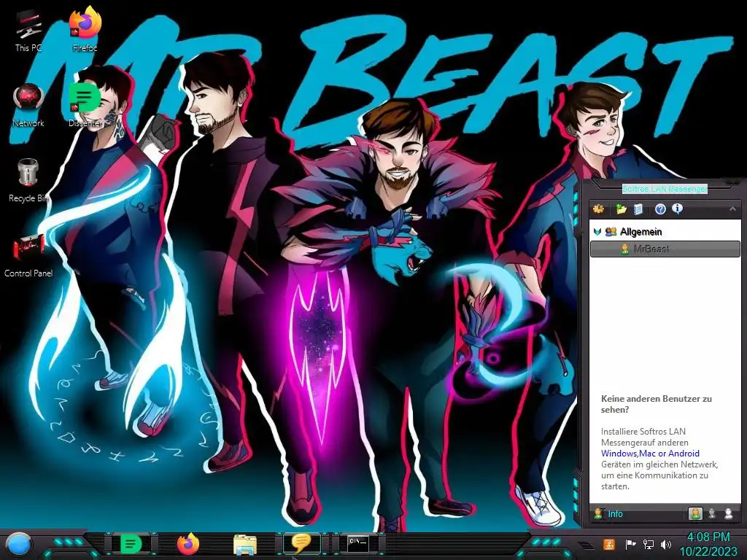
Task: Set status to away with the white user icon
Action: point(729,513)
